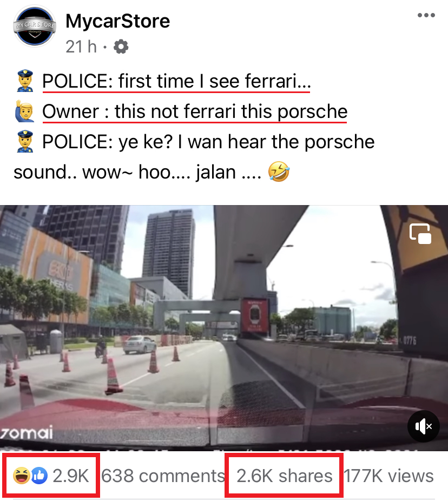View the 2.6K shares list
This screenshot has width=448, height=501.
coord(285,476)
